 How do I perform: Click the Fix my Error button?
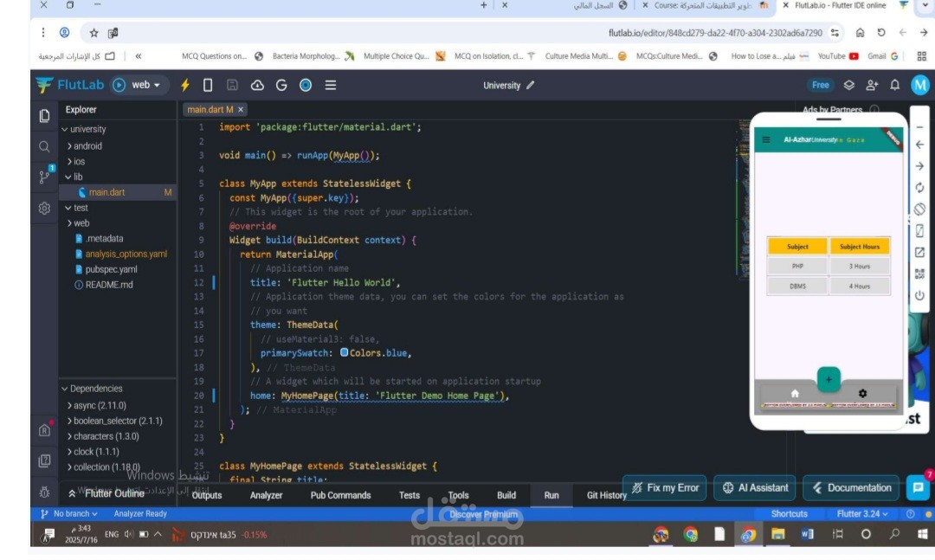(x=665, y=488)
